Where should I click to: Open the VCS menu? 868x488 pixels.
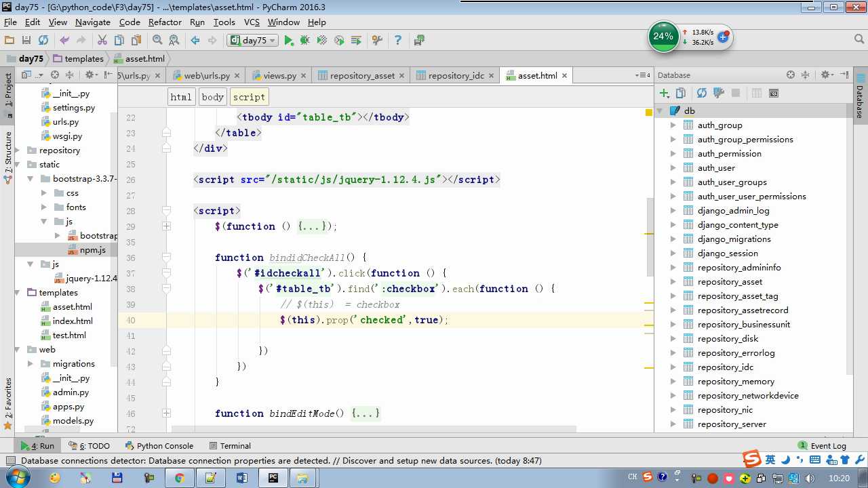coord(252,22)
